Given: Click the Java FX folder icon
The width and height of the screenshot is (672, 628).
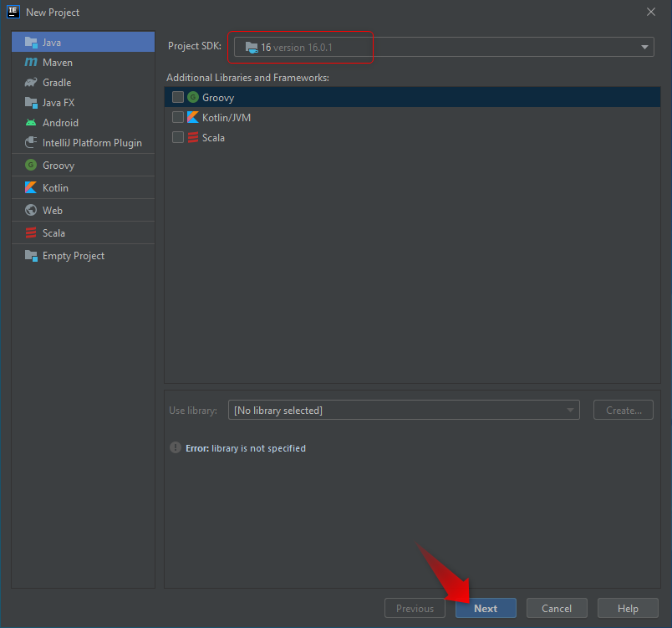Looking at the screenshot, I should tap(31, 103).
